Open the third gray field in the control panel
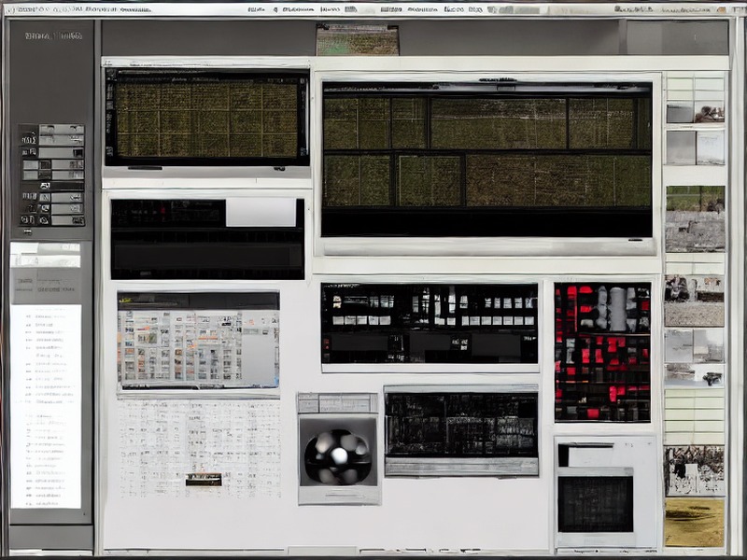Screen dimensions: 747x560 [x=61, y=153]
